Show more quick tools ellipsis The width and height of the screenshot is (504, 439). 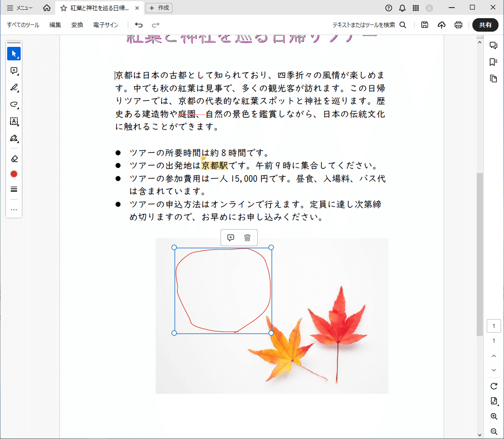(x=14, y=209)
